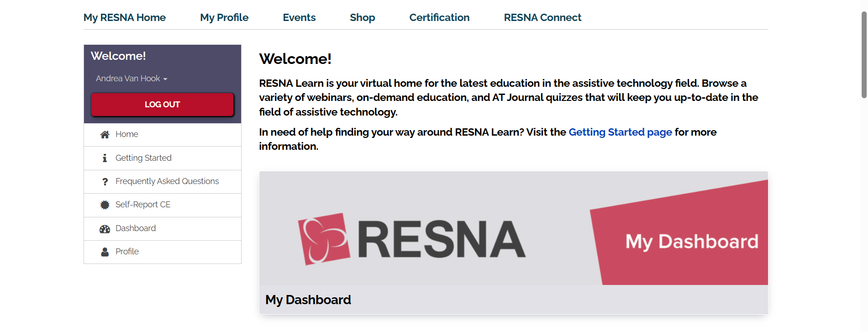The height and width of the screenshot is (332, 868).
Task: Open Getting Started in the sidebar
Action: point(163,158)
